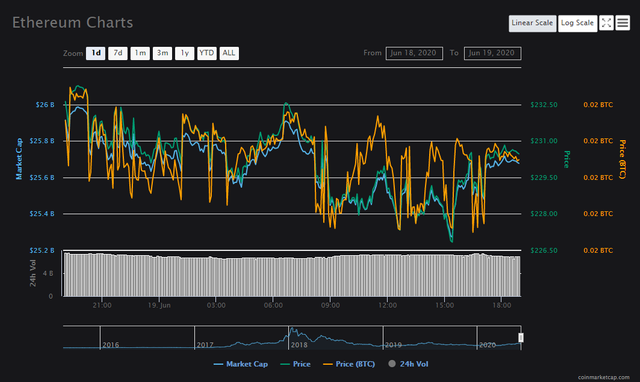This screenshot has width=640, height=382.
Task: Click the Price (BTC) axis title
Action: [x=622, y=159]
